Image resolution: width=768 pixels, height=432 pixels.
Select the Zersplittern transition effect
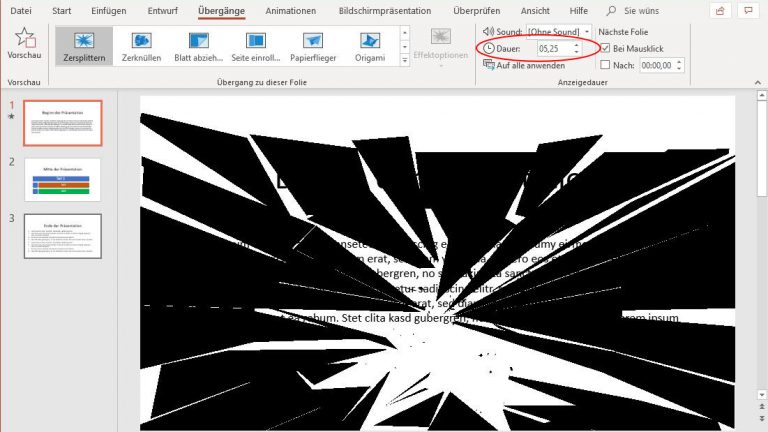(84, 47)
